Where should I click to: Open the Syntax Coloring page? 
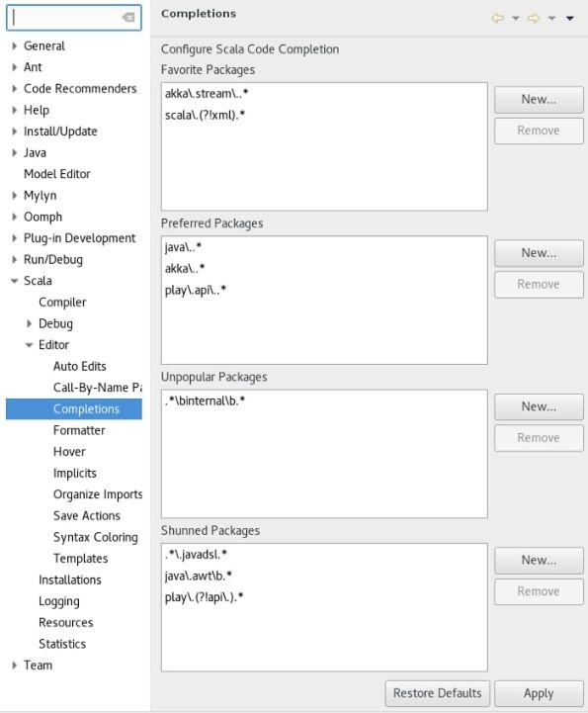click(x=96, y=537)
